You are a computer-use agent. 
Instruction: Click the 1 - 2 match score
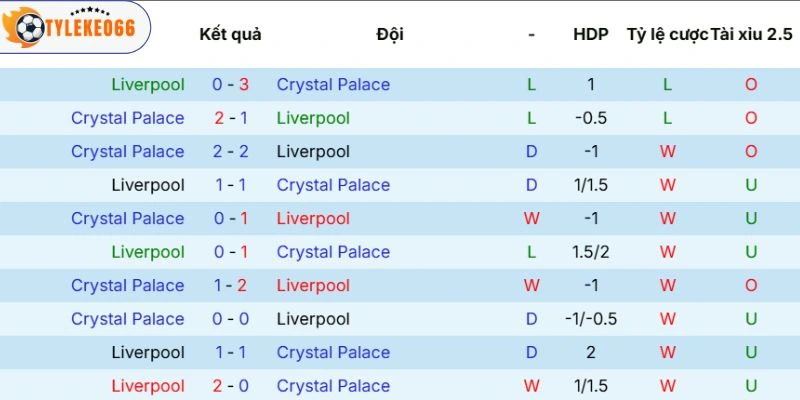tap(230, 286)
